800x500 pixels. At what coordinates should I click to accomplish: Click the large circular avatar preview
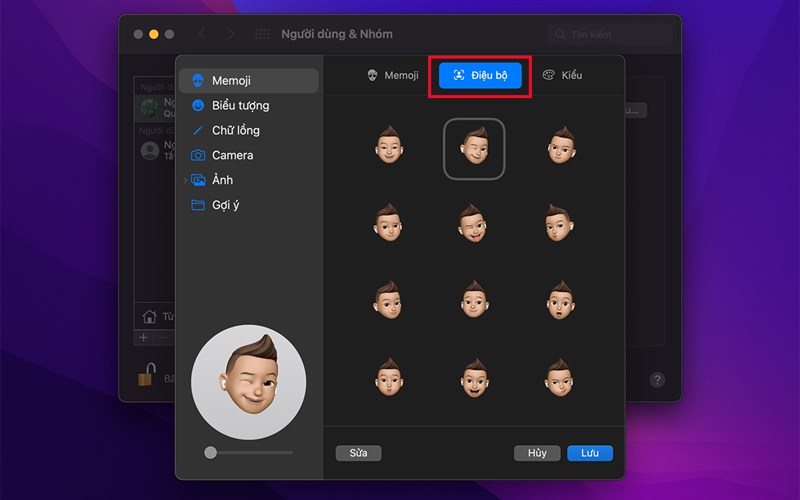click(248, 382)
